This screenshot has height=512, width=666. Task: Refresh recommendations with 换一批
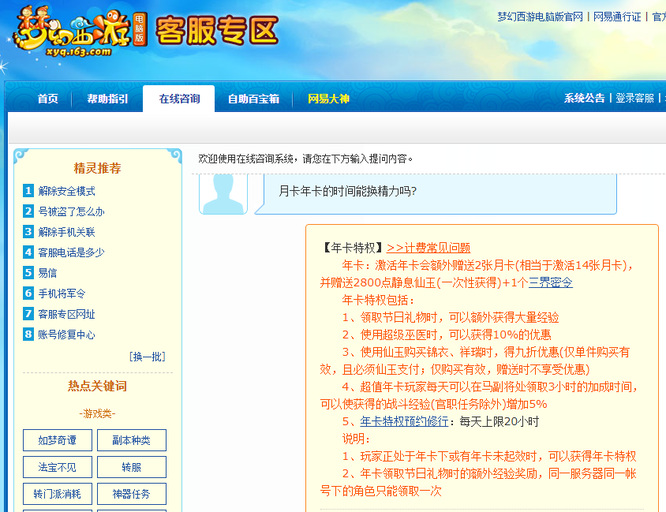click(147, 356)
